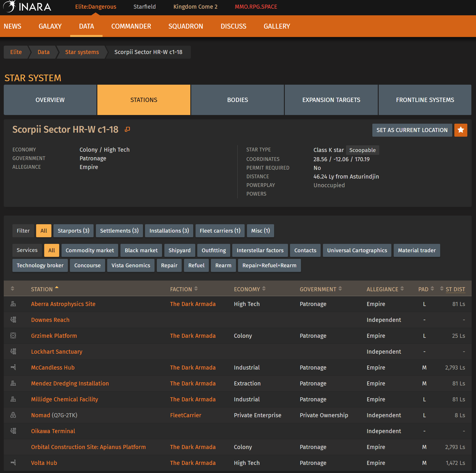
Task: Click the Millidge Chemical Facility settlement icon
Action: tap(13, 399)
